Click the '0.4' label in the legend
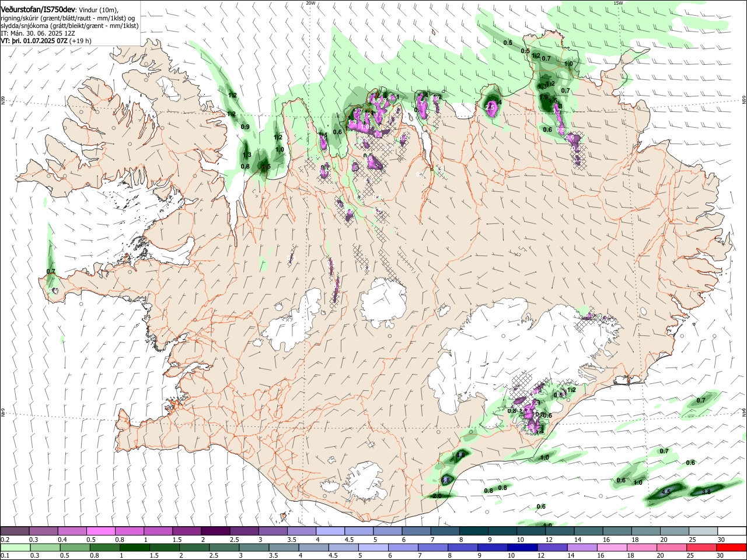The image size is (747, 560). [x=62, y=540]
